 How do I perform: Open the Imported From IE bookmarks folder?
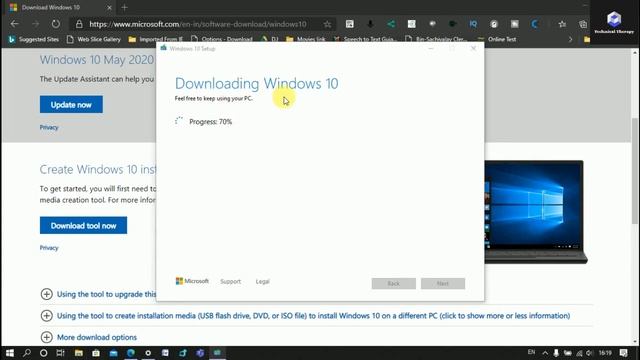156,39
